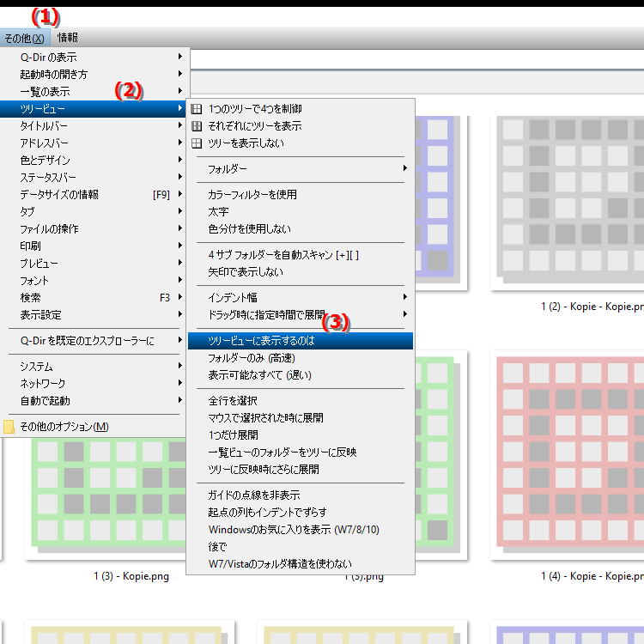
Task: Click file name 1 (3) - Kopie.png
Action: click(x=131, y=576)
